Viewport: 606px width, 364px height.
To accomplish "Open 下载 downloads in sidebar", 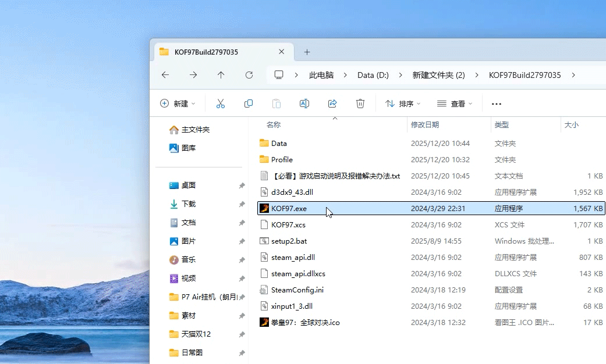I will pyautogui.click(x=183, y=204).
